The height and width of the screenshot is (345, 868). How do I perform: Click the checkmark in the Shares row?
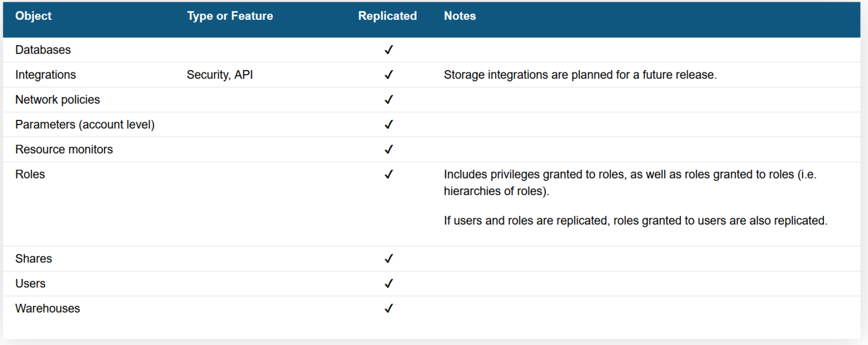388,258
